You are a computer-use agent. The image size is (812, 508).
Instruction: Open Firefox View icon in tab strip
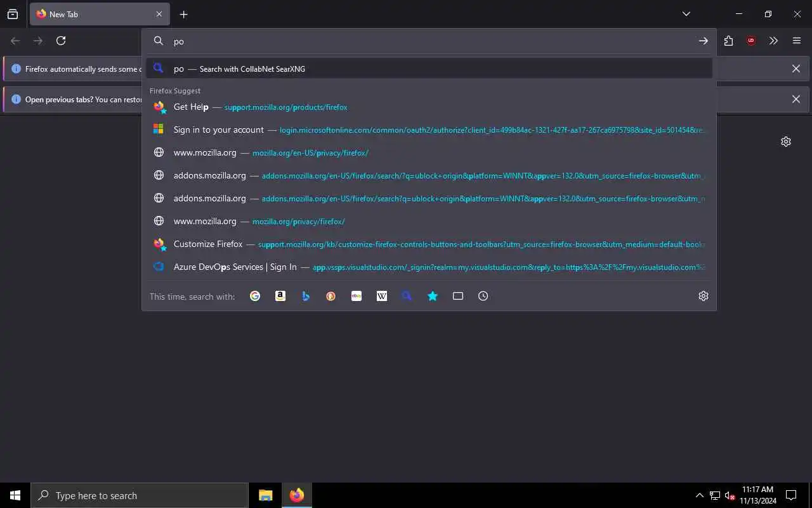tap(13, 14)
